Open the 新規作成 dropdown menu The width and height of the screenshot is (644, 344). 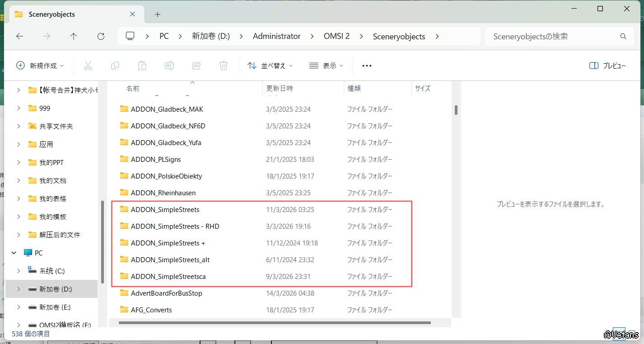40,66
